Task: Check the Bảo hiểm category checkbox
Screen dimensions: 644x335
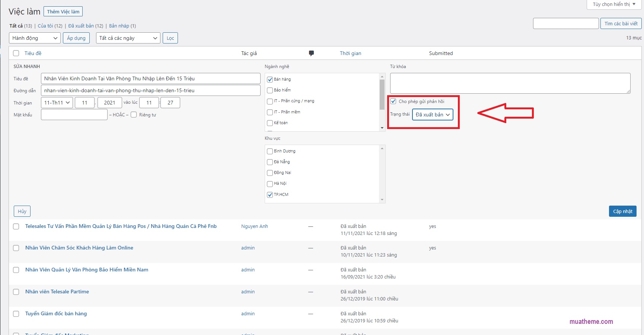Action: click(x=270, y=90)
